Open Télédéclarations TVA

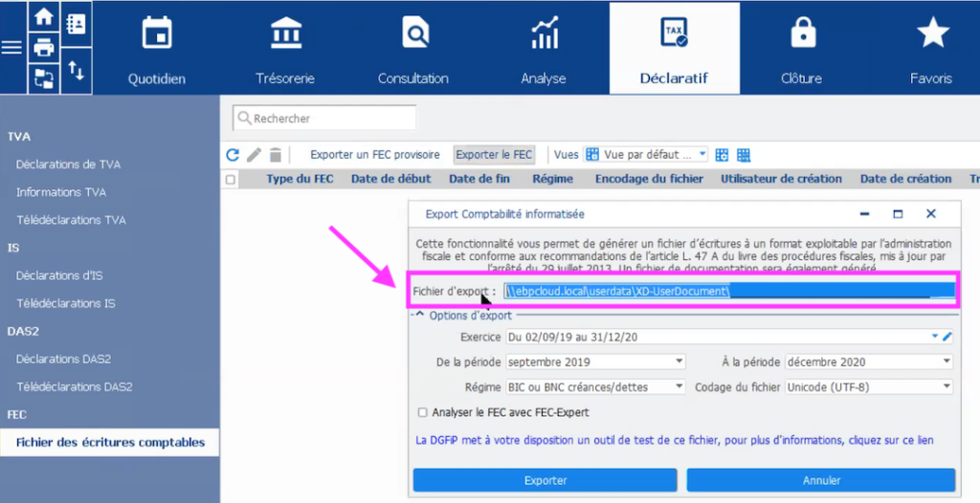tap(71, 220)
